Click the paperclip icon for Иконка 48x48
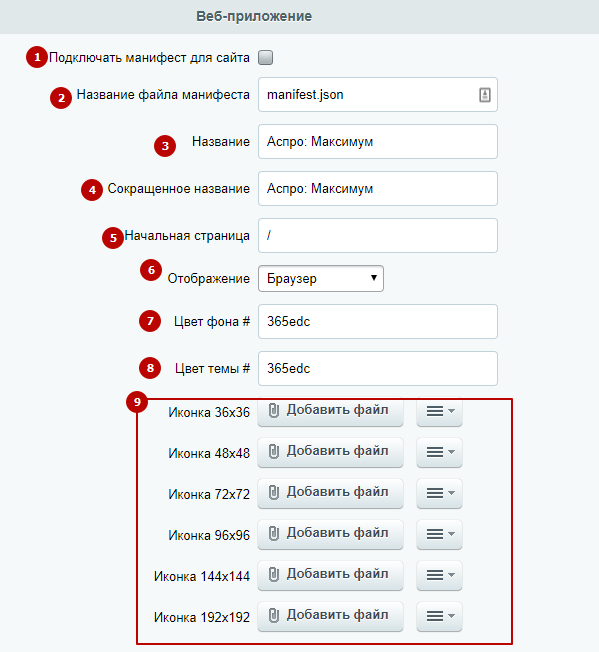599x652 pixels. click(x=274, y=451)
